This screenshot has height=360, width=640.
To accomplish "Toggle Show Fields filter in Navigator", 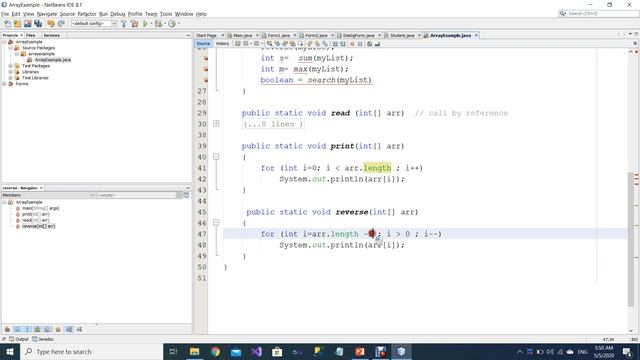I will click(17, 329).
